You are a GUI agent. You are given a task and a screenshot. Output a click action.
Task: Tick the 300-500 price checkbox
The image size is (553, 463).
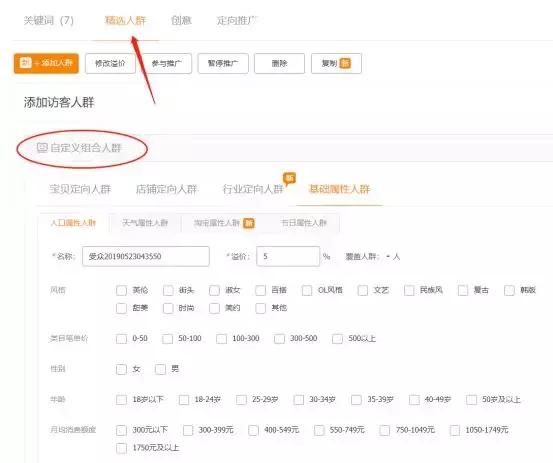(x=279, y=339)
